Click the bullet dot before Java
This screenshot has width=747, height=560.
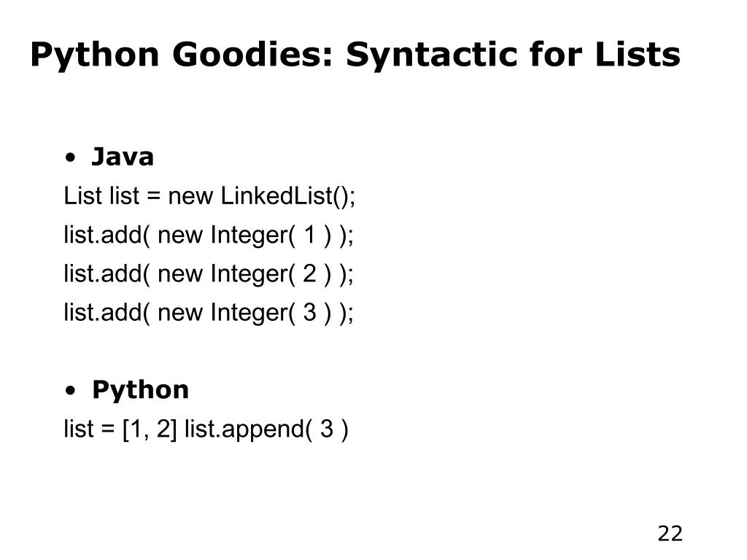tap(71, 157)
